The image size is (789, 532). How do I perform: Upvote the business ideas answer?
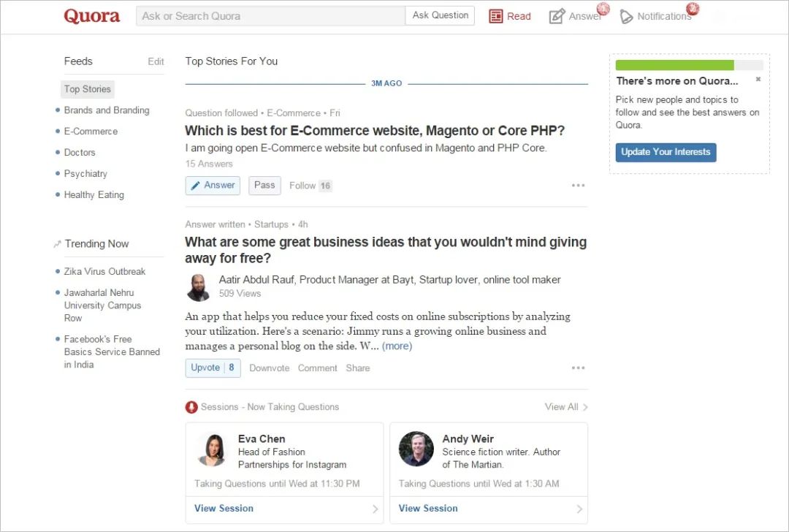[x=213, y=368]
